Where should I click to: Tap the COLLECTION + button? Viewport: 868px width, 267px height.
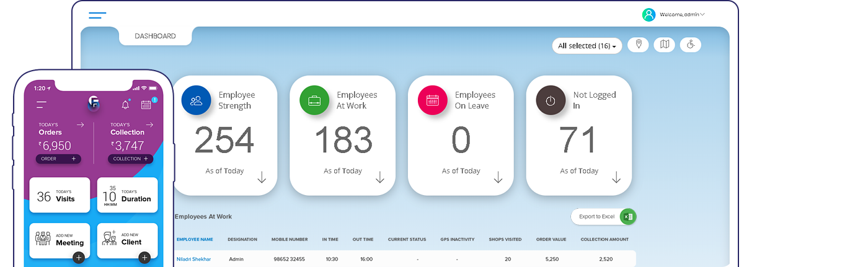[x=131, y=159]
